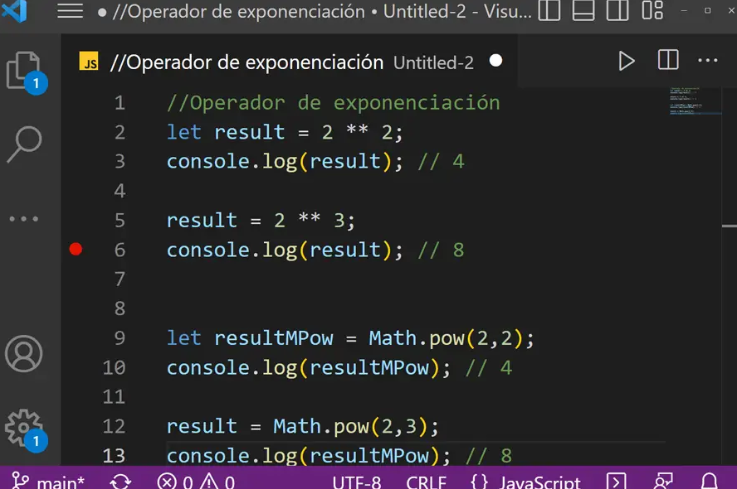Open the editor More Actions ellipsis menu
This screenshot has height=489, width=737.
pyautogui.click(x=707, y=60)
